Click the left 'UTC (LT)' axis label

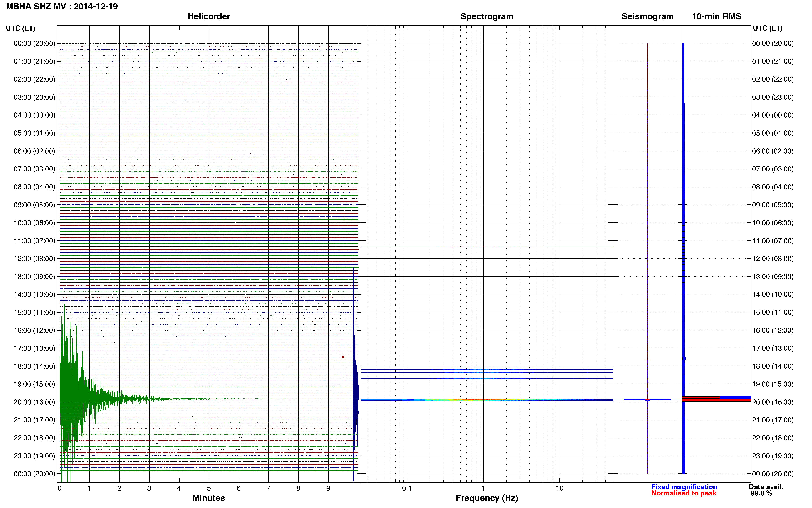pos(21,28)
